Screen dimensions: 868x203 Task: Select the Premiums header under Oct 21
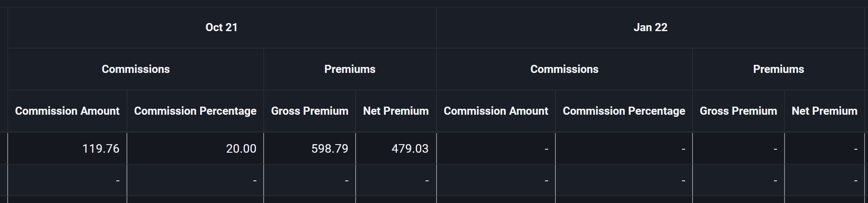(x=350, y=69)
